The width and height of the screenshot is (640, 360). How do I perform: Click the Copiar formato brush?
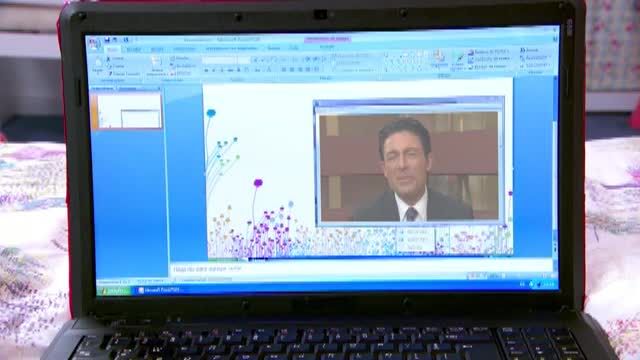(x=124, y=74)
